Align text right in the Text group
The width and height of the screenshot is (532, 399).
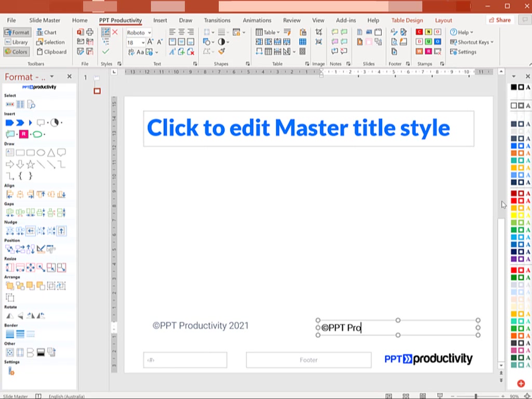coord(191,32)
